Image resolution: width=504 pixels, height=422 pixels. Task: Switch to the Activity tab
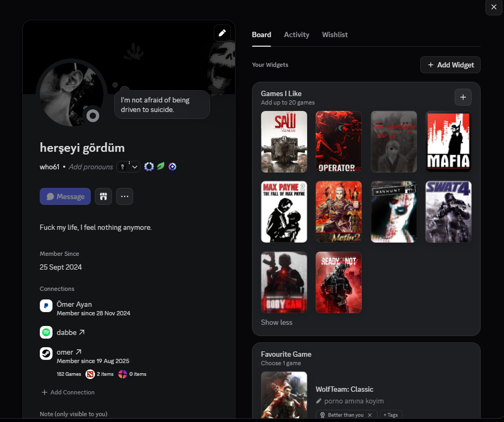click(x=297, y=35)
